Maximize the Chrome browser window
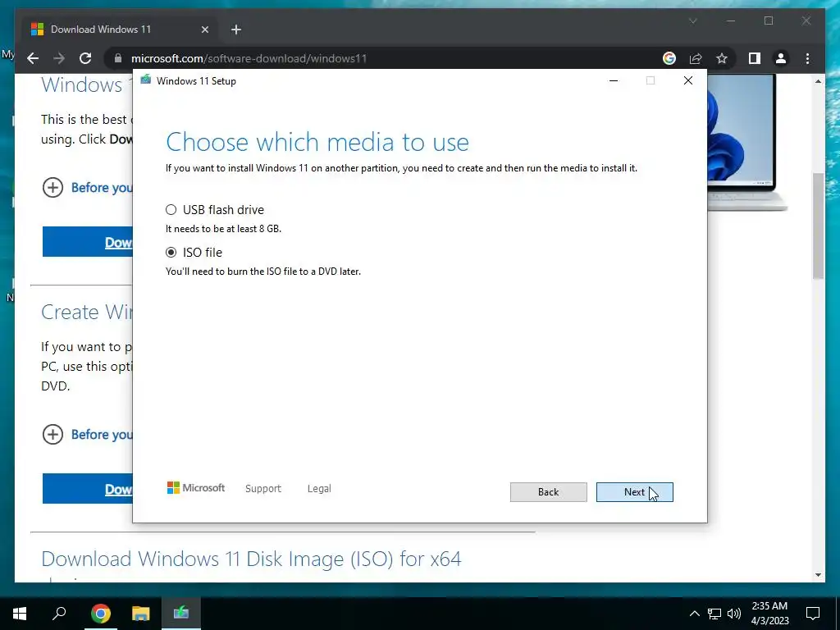This screenshot has height=630, width=840. click(769, 21)
